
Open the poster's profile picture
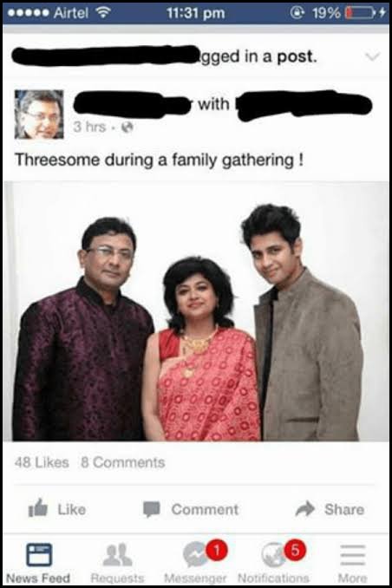point(39,114)
